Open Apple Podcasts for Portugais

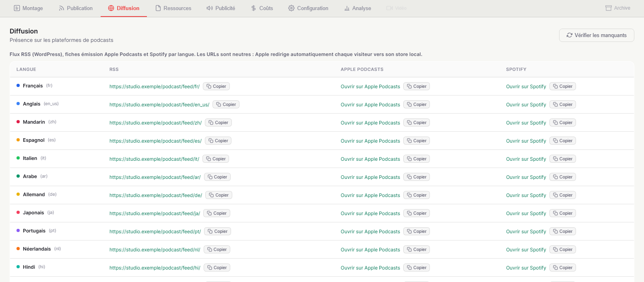[x=370, y=232]
